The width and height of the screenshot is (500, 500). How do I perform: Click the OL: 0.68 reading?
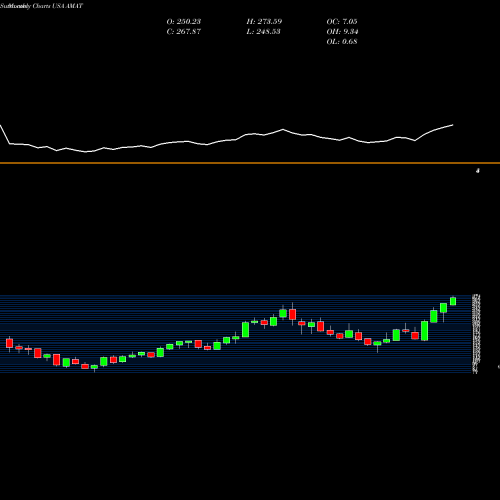tap(342, 42)
